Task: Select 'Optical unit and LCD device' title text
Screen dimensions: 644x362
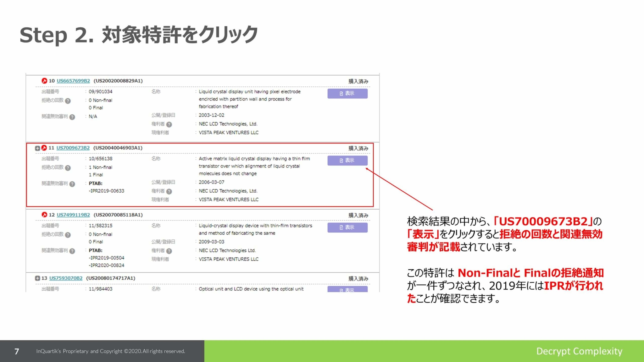Action: pyautogui.click(x=251, y=289)
